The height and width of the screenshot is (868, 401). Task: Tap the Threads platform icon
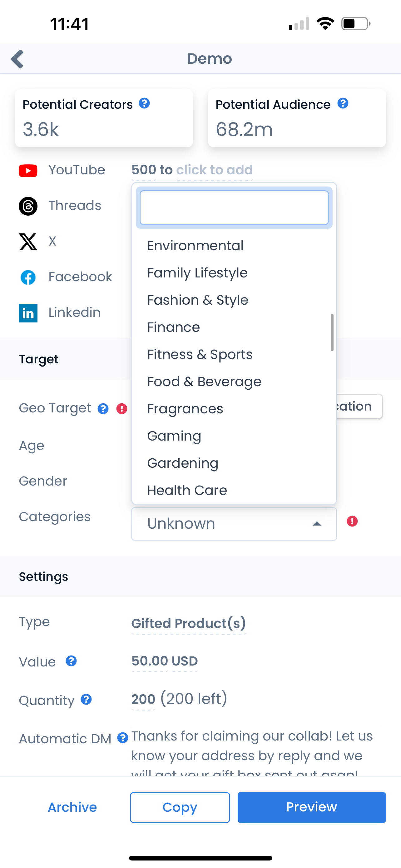(28, 206)
